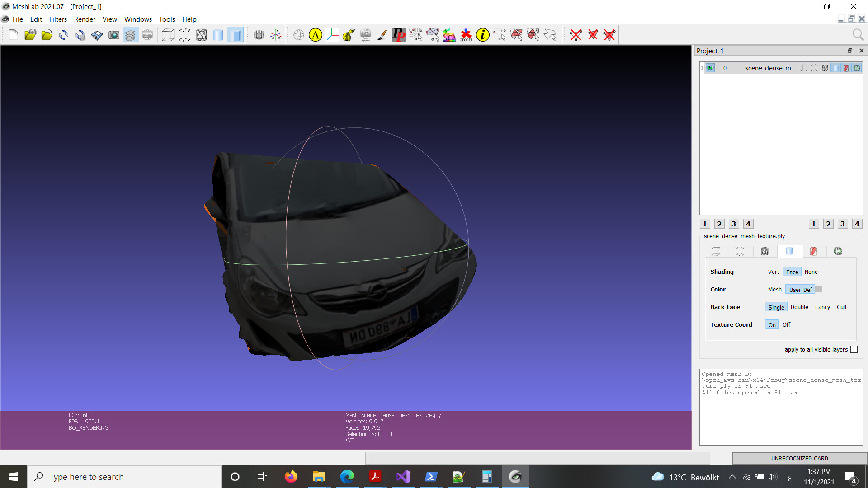The image size is (868, 488).
Task: Choose Double for Back-Face
Action: 799,307
